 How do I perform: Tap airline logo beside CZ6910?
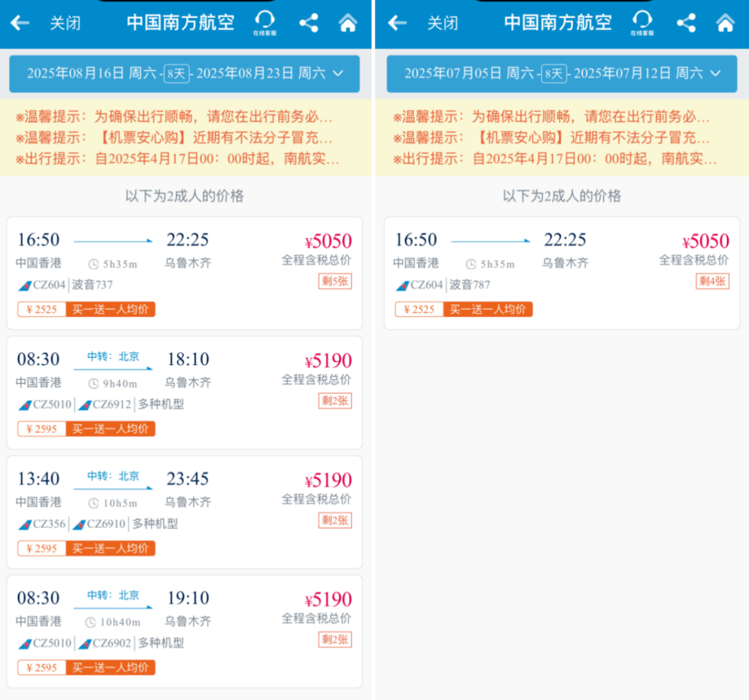[x=79, y=524]
